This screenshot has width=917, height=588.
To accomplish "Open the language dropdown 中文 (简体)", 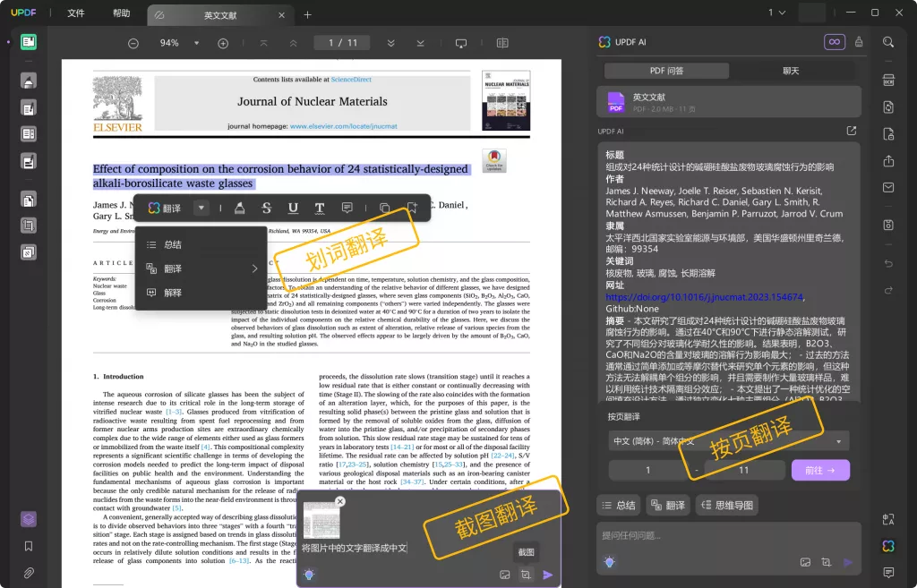I will [728, 441].
